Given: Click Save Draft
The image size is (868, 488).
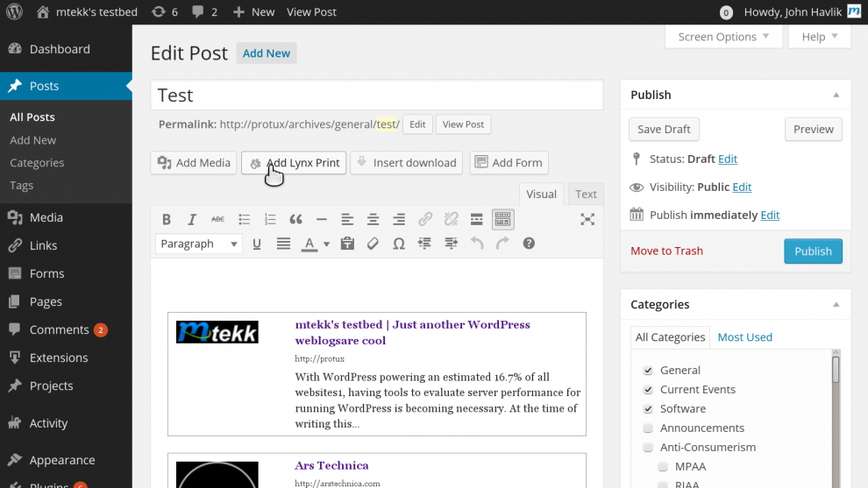Looking at the screenshot, I should pos(664,130).
